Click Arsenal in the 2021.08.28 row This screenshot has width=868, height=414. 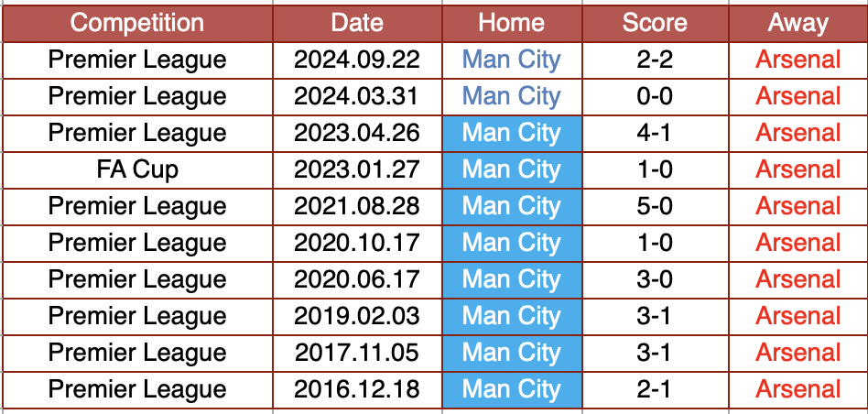pos(797,206)
